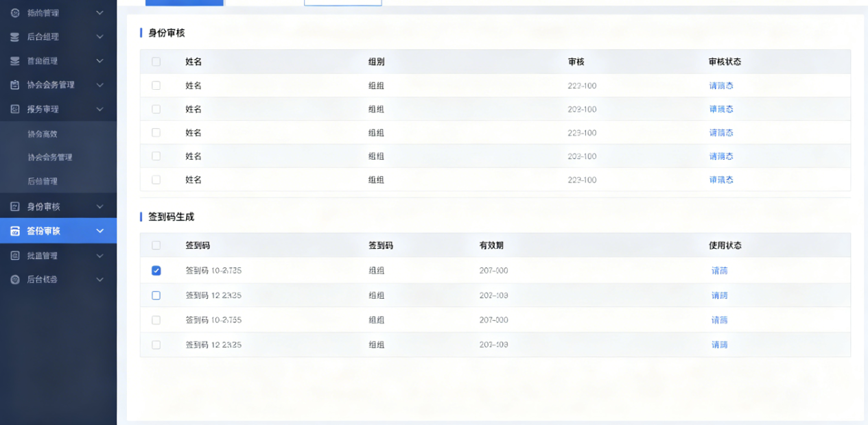The height and width of the screenshot is (425, 868).
Task: Toggle chevron on the highlighted blue sidebar item
Action: [99, 231]
